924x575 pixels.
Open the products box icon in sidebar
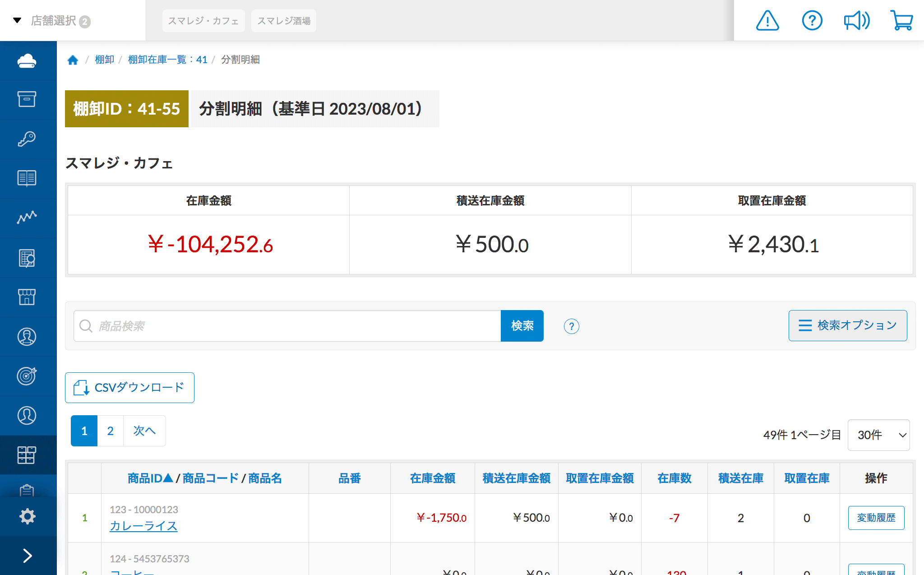[x=28, y=100]
